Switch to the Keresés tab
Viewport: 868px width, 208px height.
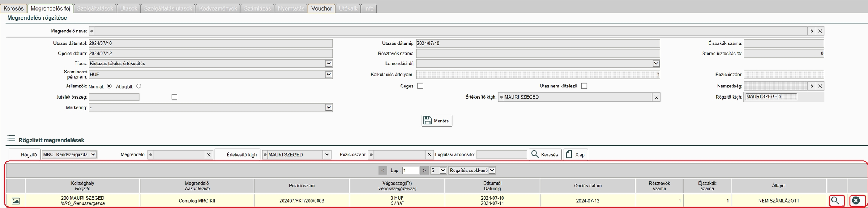pos(14,8)
